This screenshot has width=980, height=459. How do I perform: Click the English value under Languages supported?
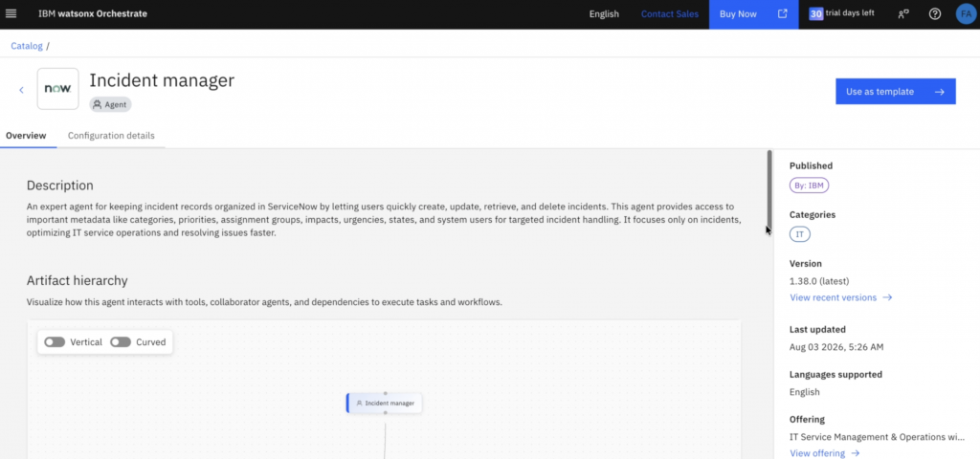pyautogui.click(x=804, y=392)
